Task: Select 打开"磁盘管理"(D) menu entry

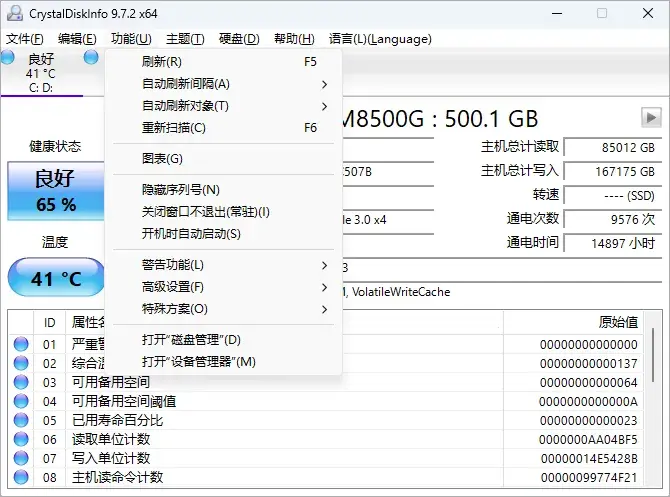Action: click(223, 340)
